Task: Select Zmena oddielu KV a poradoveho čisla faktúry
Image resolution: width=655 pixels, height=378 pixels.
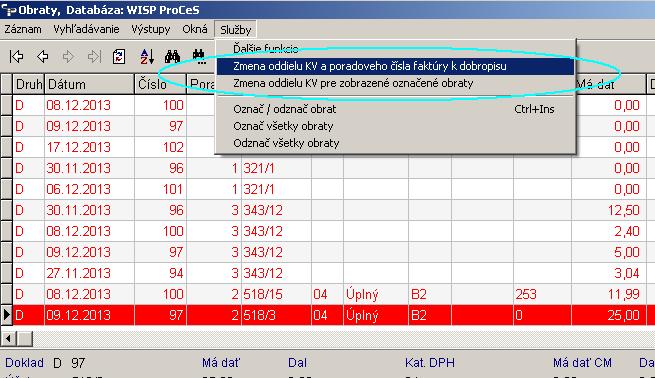Action: tap(395, 66)
